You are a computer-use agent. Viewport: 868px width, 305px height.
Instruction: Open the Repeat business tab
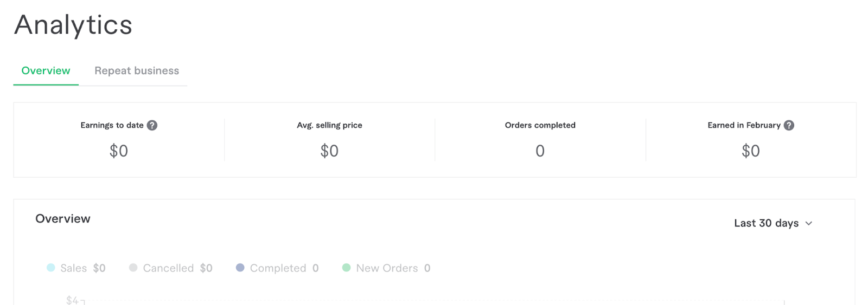[x=137, y=71]
